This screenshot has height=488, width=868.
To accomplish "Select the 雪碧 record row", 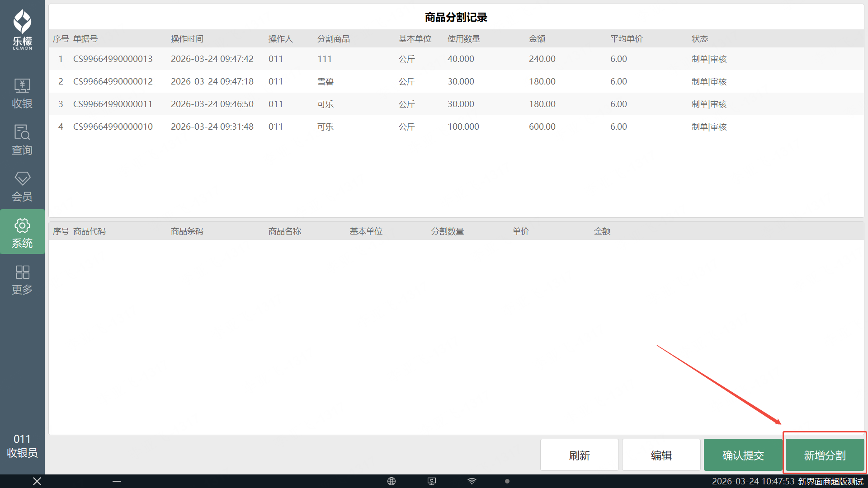I will (x=325, y=81).
